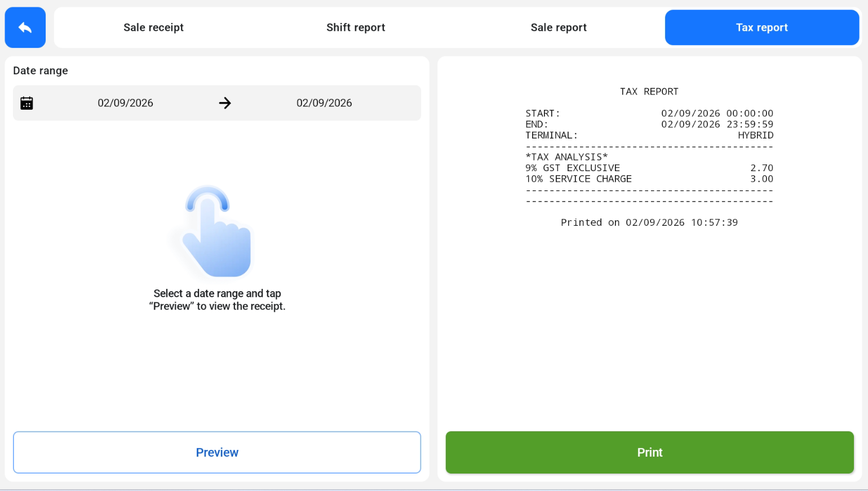This screenshot has width=868, height=491.
Task: Open the calendar icon in date range
Action: [26, 103]
